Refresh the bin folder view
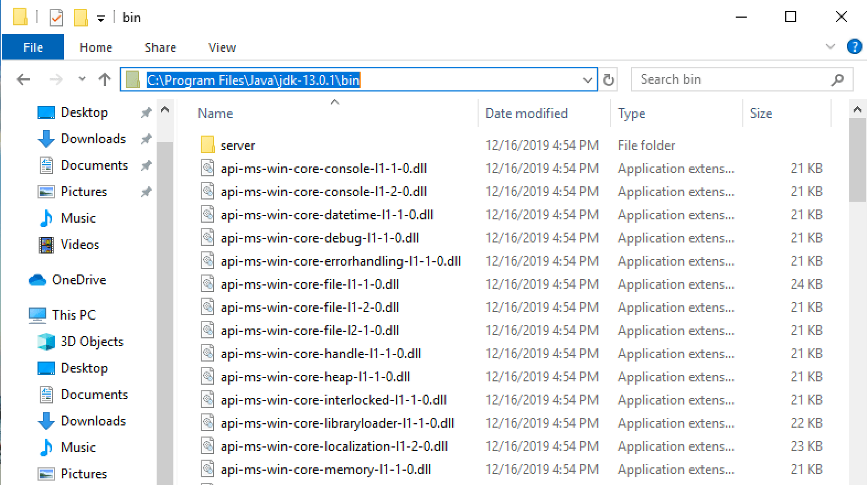Screen dimensions: 868x485 [x=609, y=80]
